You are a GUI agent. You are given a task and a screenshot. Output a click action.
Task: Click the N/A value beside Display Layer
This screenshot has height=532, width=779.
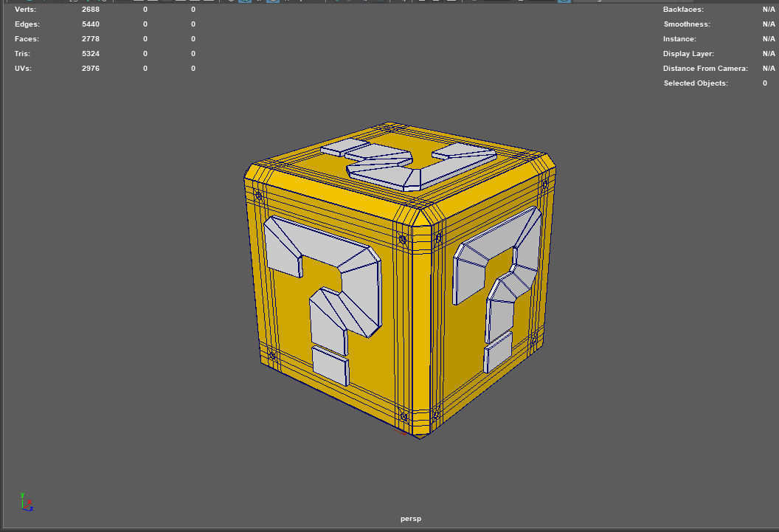pos(769,54)
